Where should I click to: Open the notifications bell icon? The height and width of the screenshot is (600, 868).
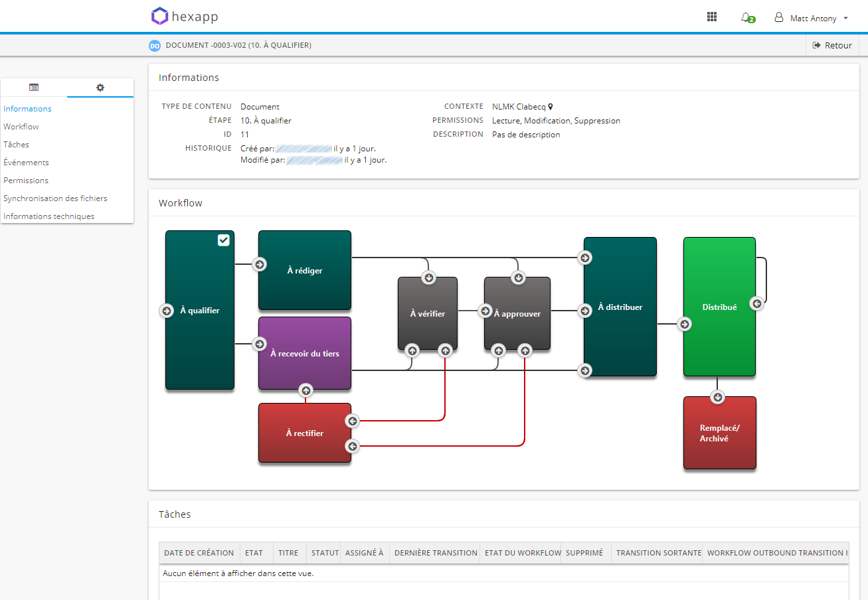point(747,18)
